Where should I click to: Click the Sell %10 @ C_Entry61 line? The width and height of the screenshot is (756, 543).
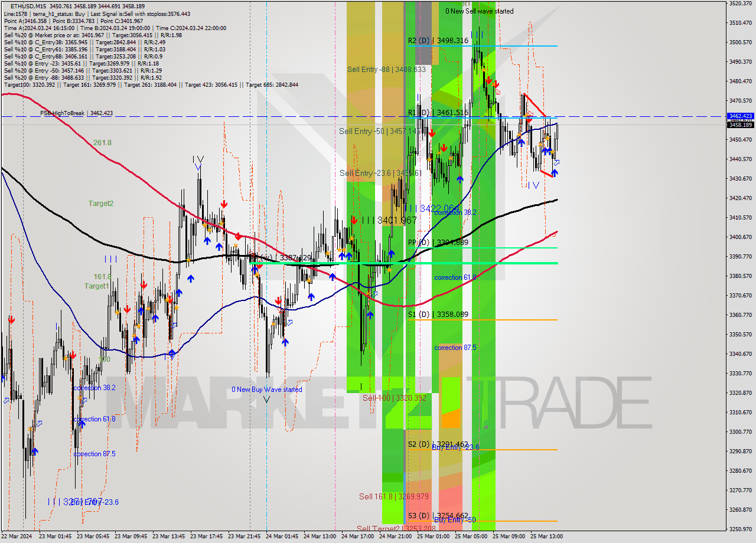[84, 49]
